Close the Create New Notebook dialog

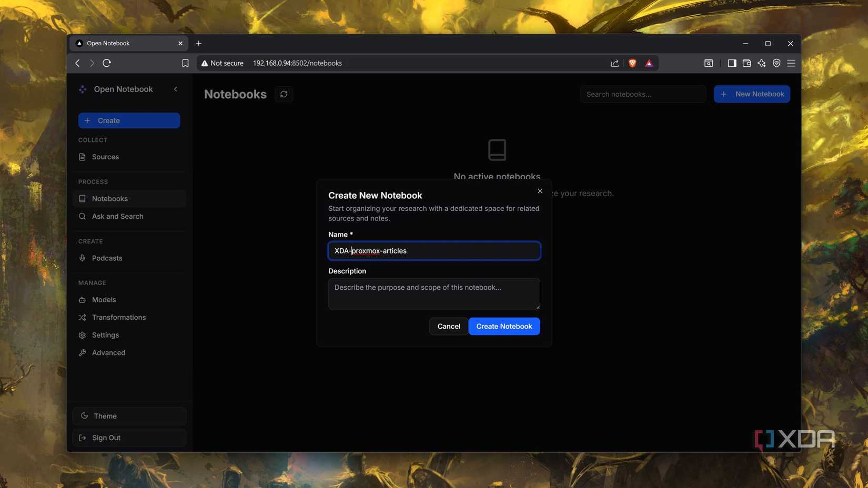click(x=540, y=191)
